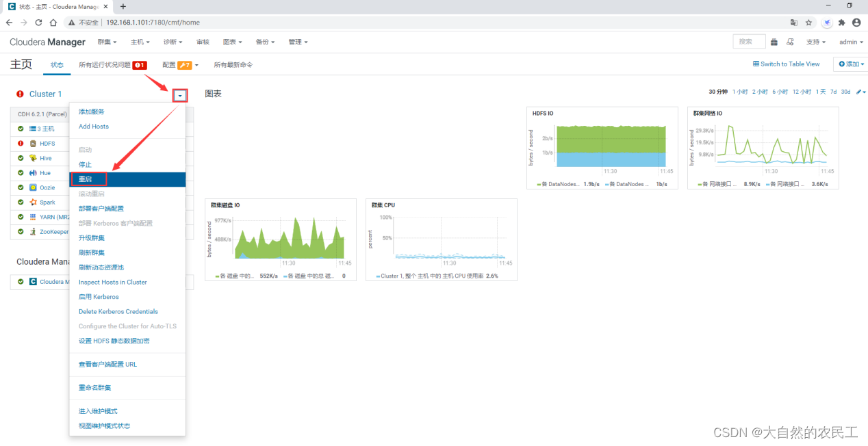
Task: Set chart range to 1 小时
Action: pos(740,92)
